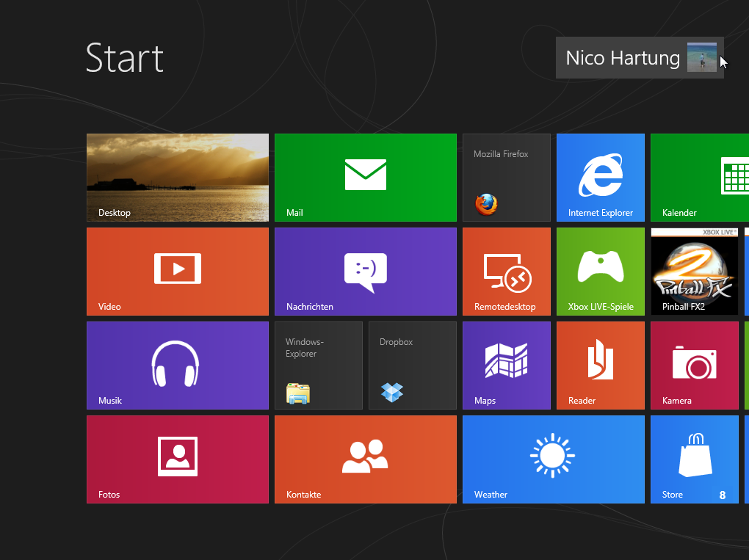Click the 'Kamera' label text

(x=677, y=401)
